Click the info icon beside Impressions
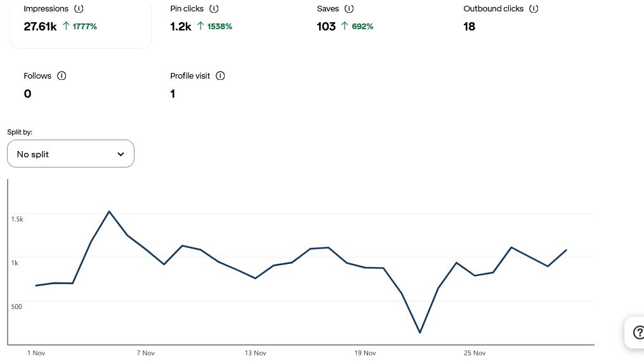This screenshot has height=361, width=644. tap(79, 9)
